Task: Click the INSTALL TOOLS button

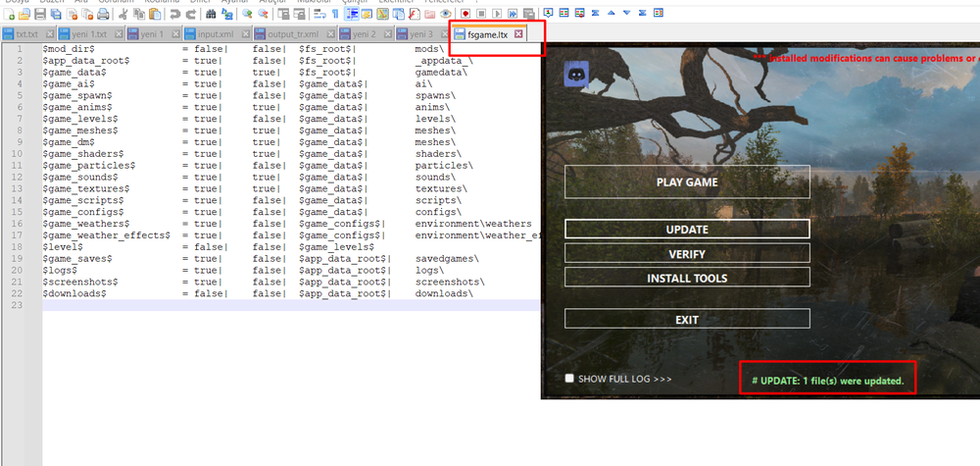Action: click(x=687, y=279)
